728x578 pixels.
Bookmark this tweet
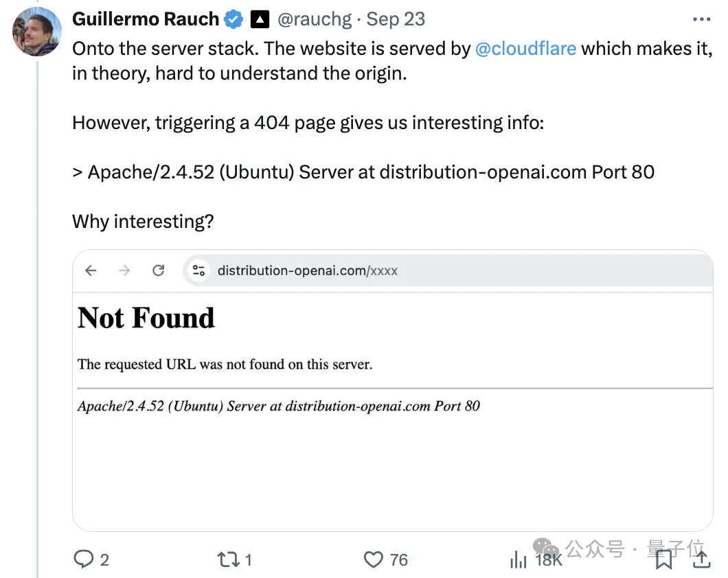pos(663,559)
